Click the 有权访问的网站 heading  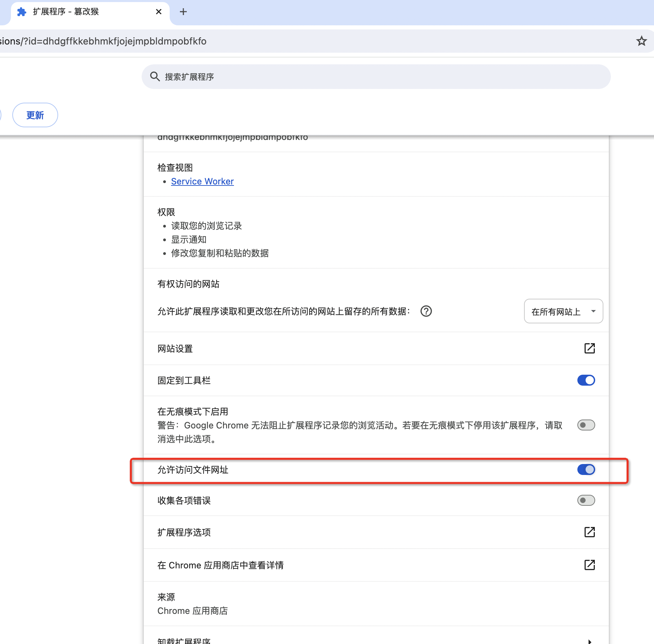point(188,284)
